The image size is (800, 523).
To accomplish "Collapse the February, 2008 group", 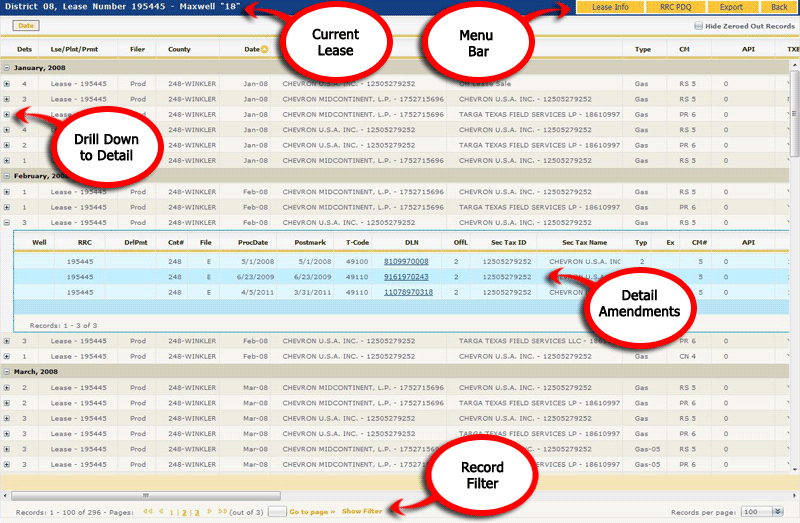I will [7, 176].
